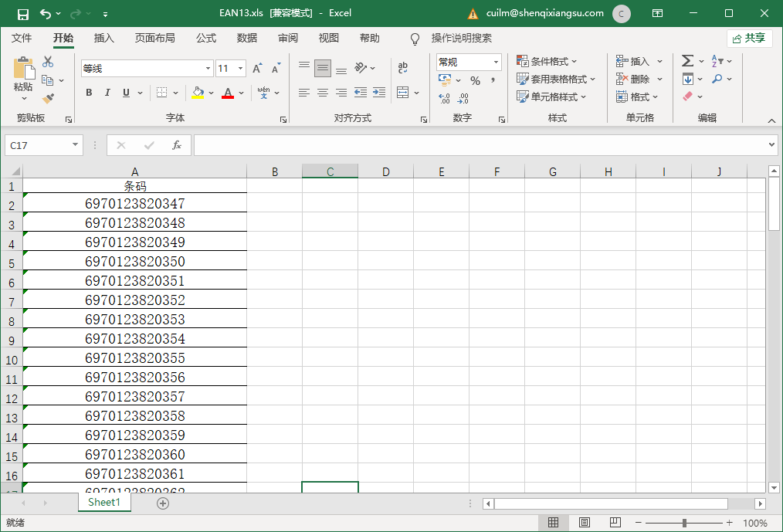Click the 操作说明搜索 search box
This screenshot has width=783, height=532.
pyautogui.click(x=462, y=38)
